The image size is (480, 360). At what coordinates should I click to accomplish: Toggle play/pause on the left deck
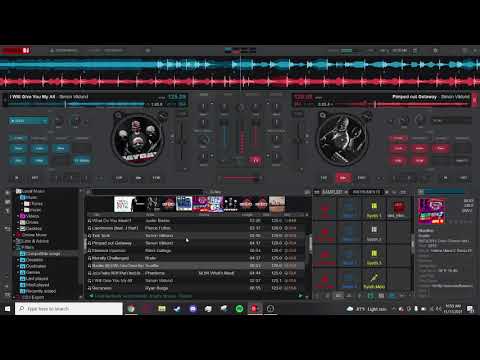[138, 178]
